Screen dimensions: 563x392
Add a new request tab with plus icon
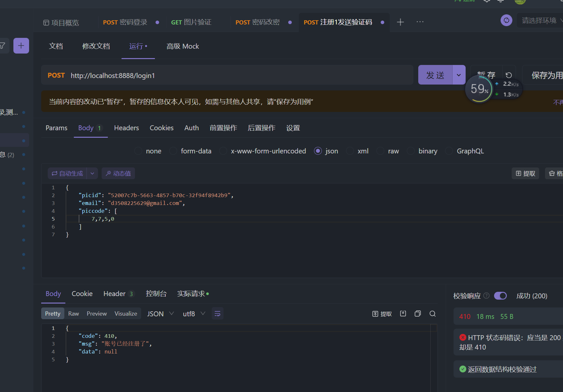coord(400,22)
